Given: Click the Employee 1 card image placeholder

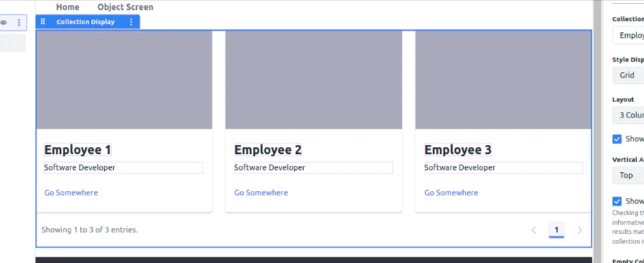Looking at the screenshot, I should (x=124, y=80).
